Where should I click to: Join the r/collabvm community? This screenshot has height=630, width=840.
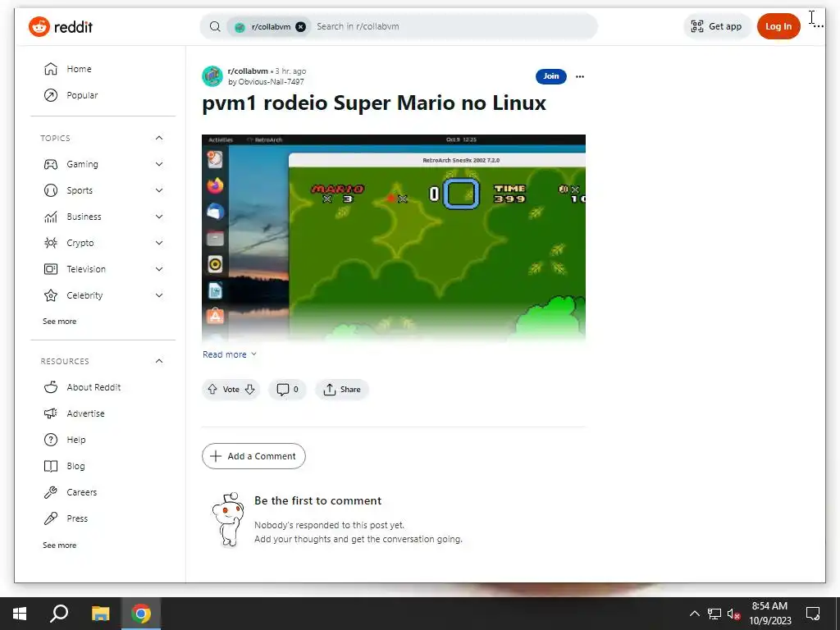tap(550, 76)
